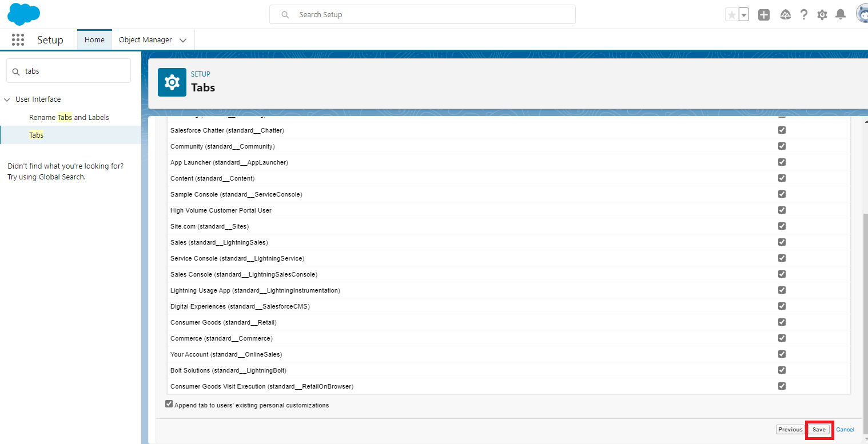Viewport: 868px width, 444px height.
Task: Click the Save button
Action: point(819,430)
